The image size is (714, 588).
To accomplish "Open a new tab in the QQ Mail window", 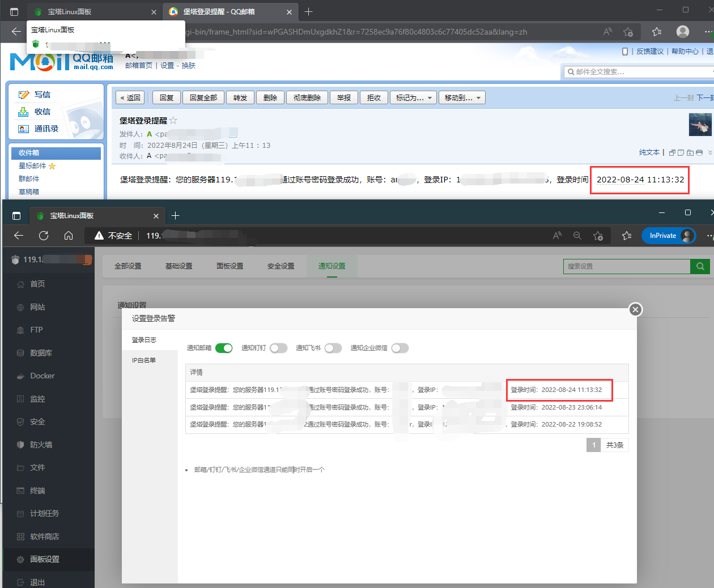I will click(308, 11).
